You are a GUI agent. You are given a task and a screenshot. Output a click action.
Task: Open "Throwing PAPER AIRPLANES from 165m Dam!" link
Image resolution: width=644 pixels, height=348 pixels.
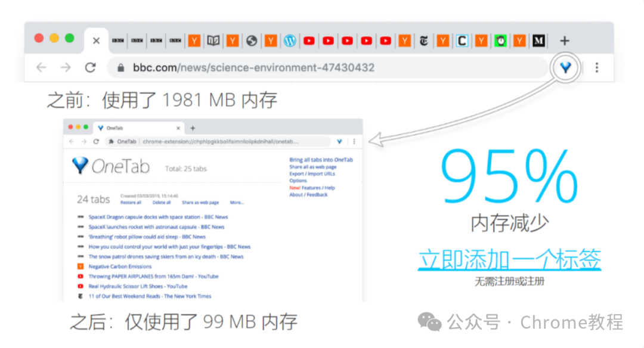pos(154,276)
